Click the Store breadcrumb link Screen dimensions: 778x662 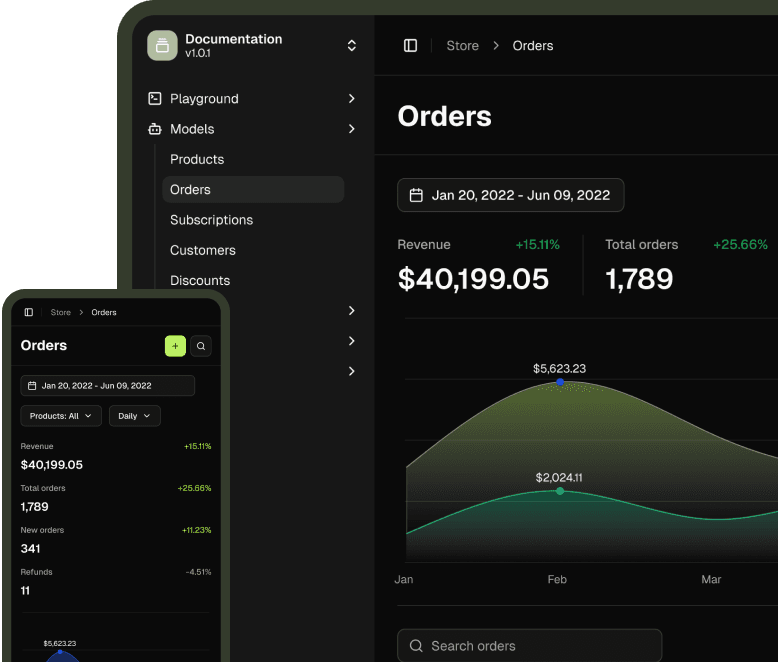coord(462,46)
